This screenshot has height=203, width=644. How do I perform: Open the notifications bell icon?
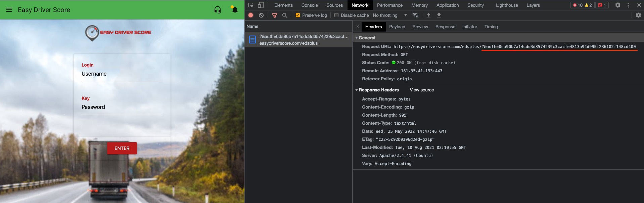235,9
